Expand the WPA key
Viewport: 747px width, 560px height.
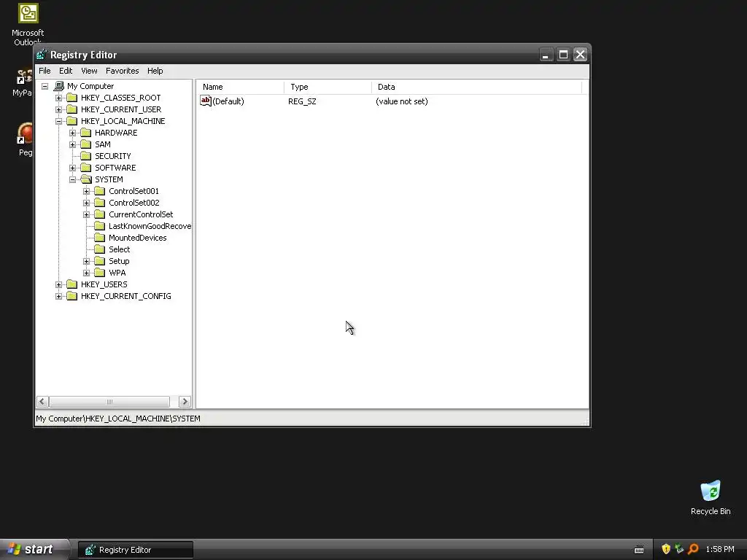click(86, 273)
